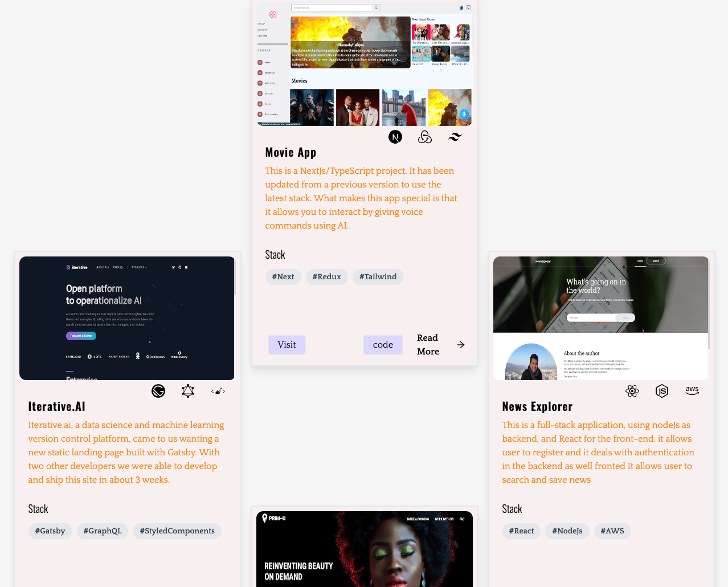The height and width of the screenshot is (587, 728).
Task: Click the #Redux stack tag
Action: [326, 277]
